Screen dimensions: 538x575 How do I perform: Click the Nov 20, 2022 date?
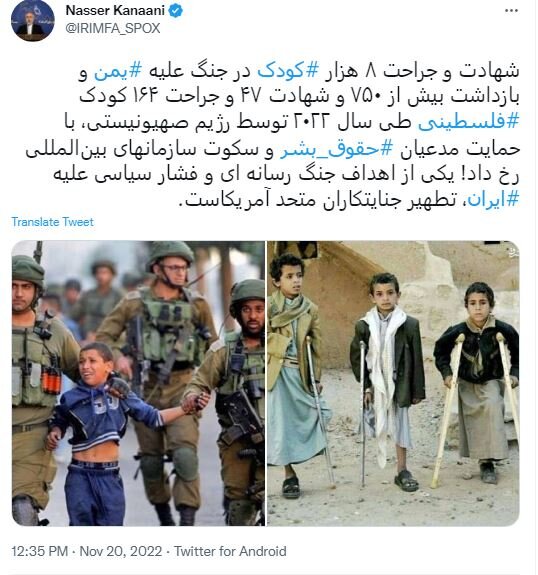pos(121,551)
